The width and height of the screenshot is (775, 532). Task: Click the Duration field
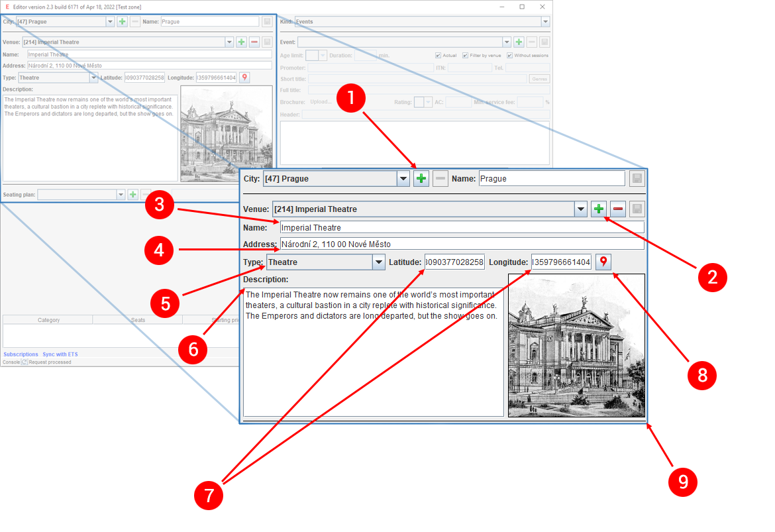[x=365, y=56]
